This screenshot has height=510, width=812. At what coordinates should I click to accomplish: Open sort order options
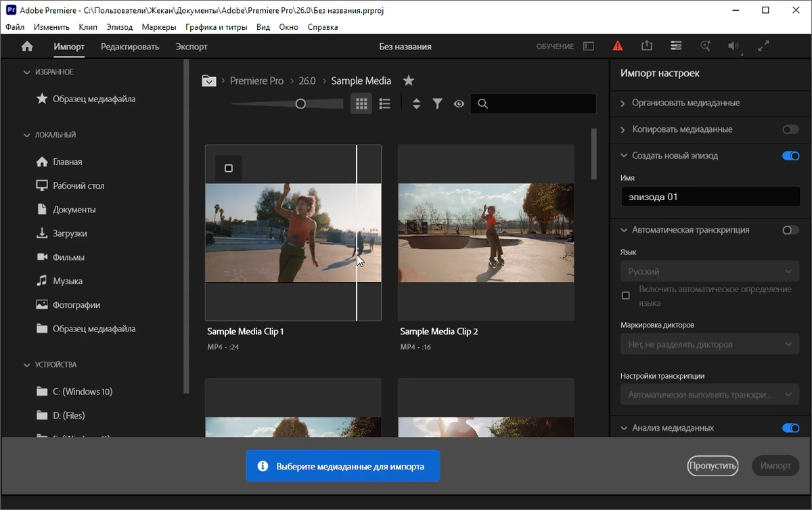pos(416,103)
